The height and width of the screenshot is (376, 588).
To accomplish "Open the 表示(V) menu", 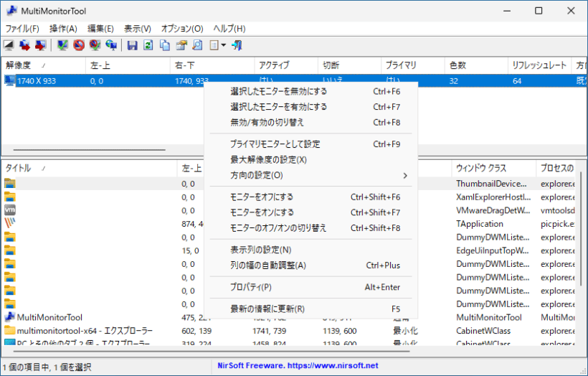I will click(137, 29).
